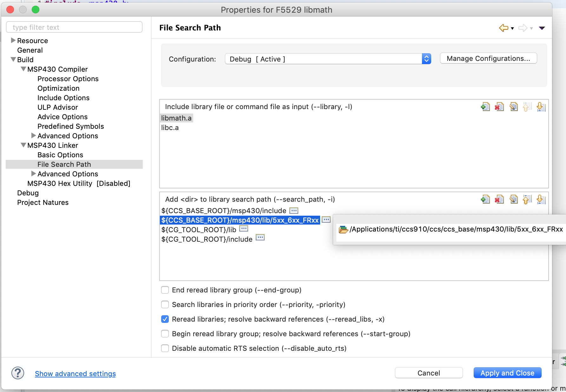This screenshot has height=392, width=566.
Task: Add a library search path directory icon
Action: coord(485,199)
